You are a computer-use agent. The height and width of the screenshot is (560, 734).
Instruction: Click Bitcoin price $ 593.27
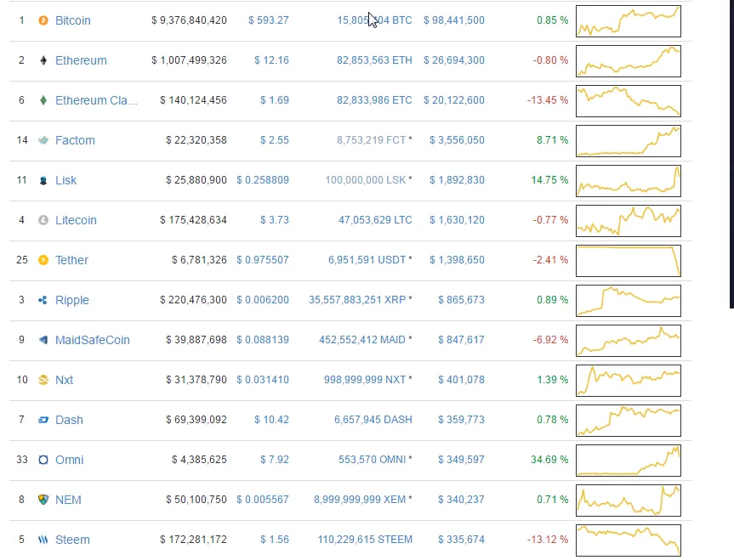pos(269,20)
